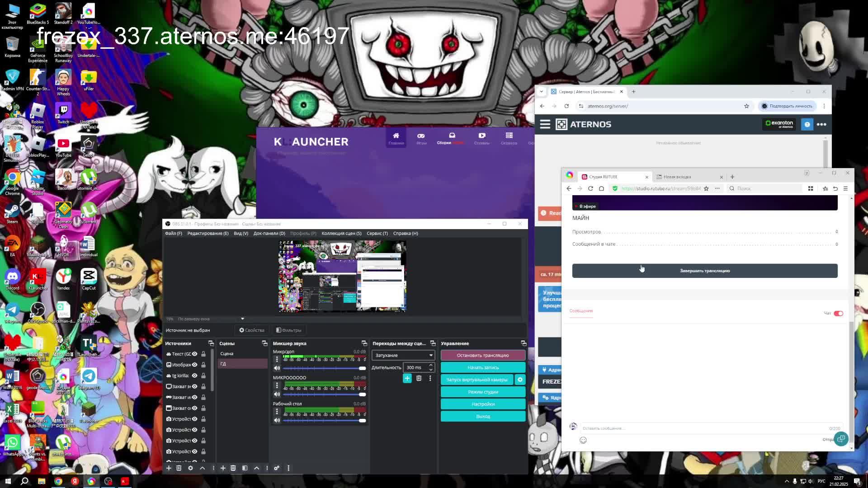This screenshot has width=868, height=488.
Task: Delete the scene transition with trash icon
Action: [419, 378]
